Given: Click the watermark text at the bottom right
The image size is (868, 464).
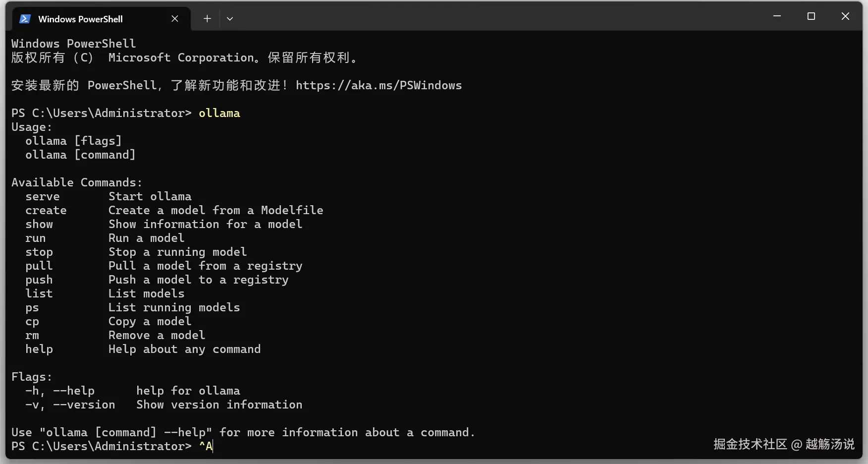Looking at the screenshot, I should click(x=784, y=444).
